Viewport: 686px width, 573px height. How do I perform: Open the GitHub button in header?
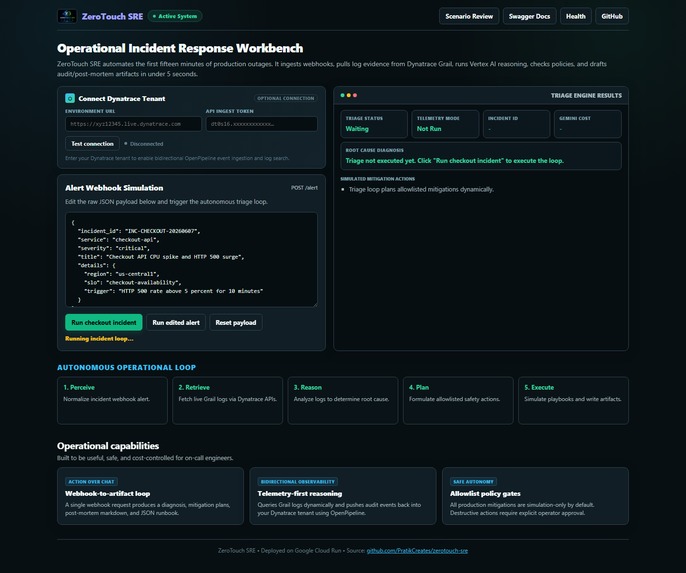[612, 16]
